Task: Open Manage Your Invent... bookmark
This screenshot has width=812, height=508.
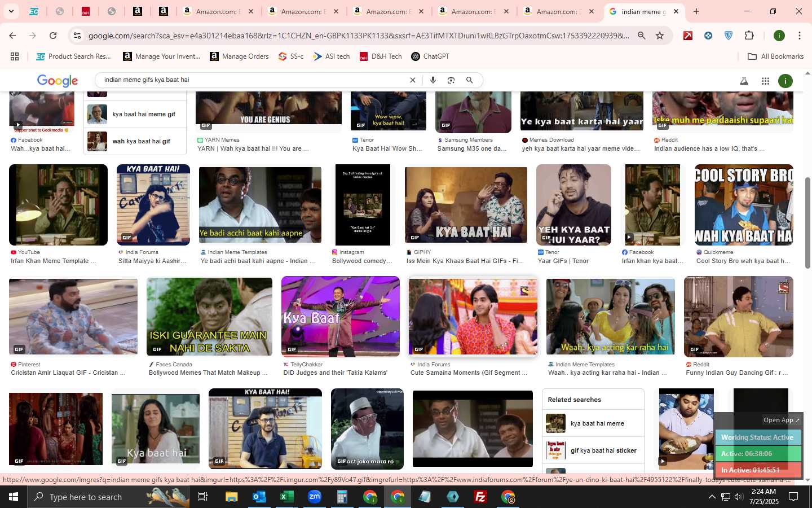Action: coord(161,56)
